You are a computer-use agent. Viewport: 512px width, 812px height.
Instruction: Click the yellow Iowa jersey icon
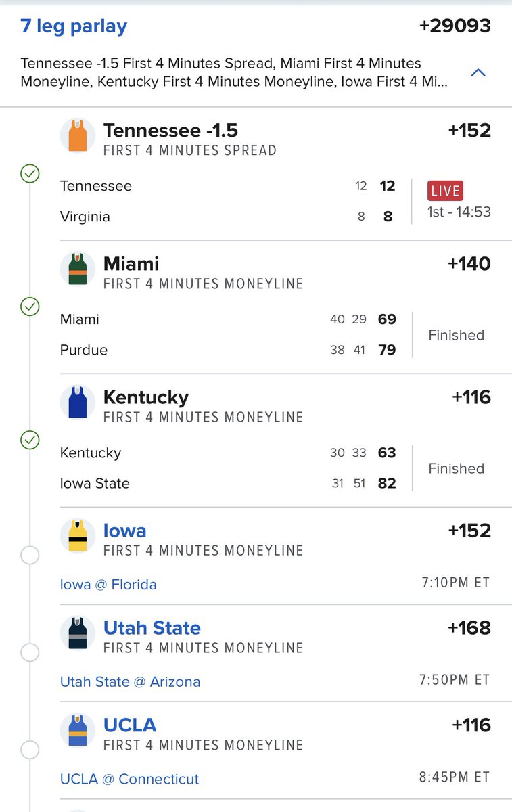[77, 536]
